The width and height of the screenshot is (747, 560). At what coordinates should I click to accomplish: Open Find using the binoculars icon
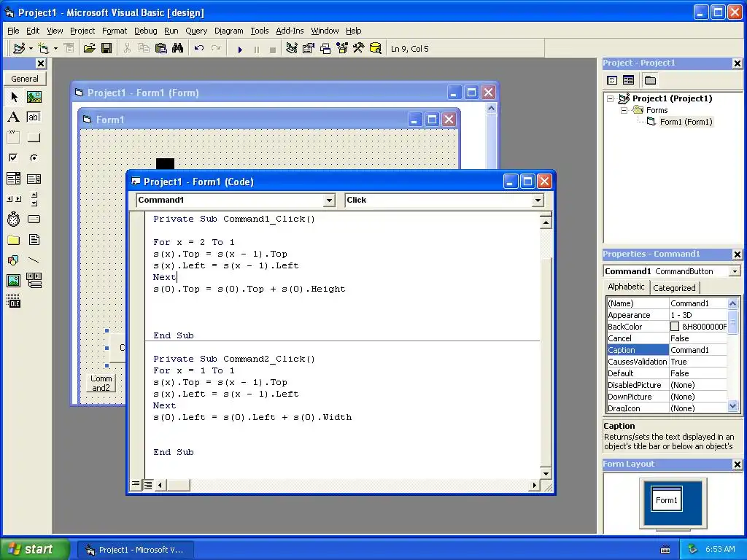[x=178, y=49]
